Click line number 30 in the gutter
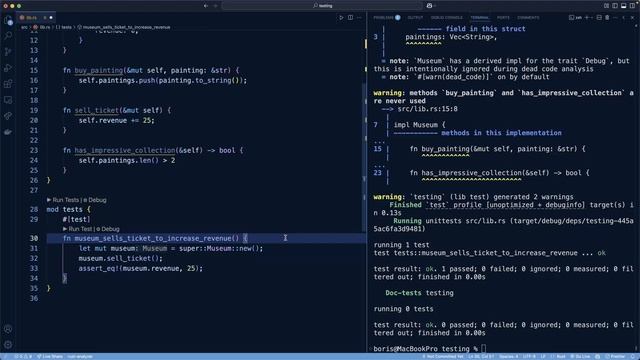The width and height of the screenshot is (640, 360). pos(34,238)
